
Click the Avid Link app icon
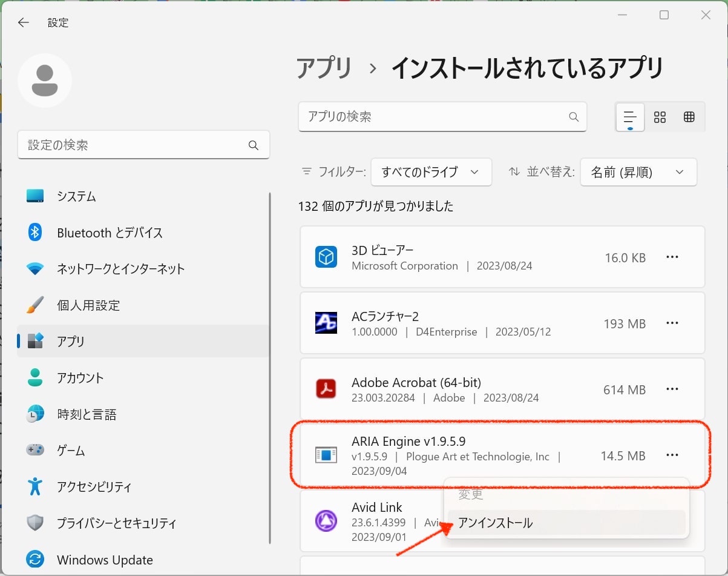tap(326, 521)
